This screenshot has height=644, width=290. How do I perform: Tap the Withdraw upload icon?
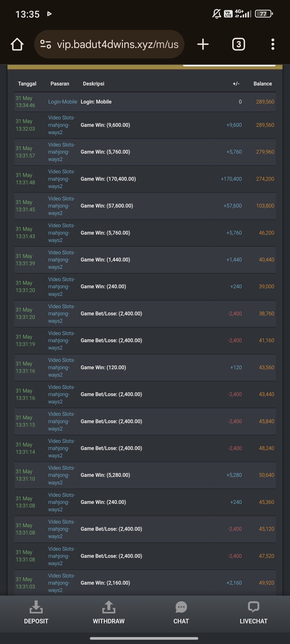tap(109, 607)
